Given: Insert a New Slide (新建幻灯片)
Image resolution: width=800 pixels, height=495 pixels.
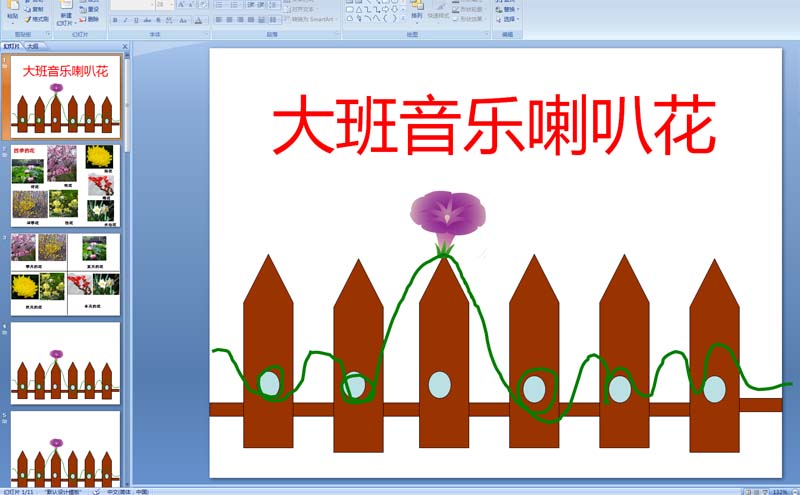Looking at the screenshot, I should coord(65,13).
